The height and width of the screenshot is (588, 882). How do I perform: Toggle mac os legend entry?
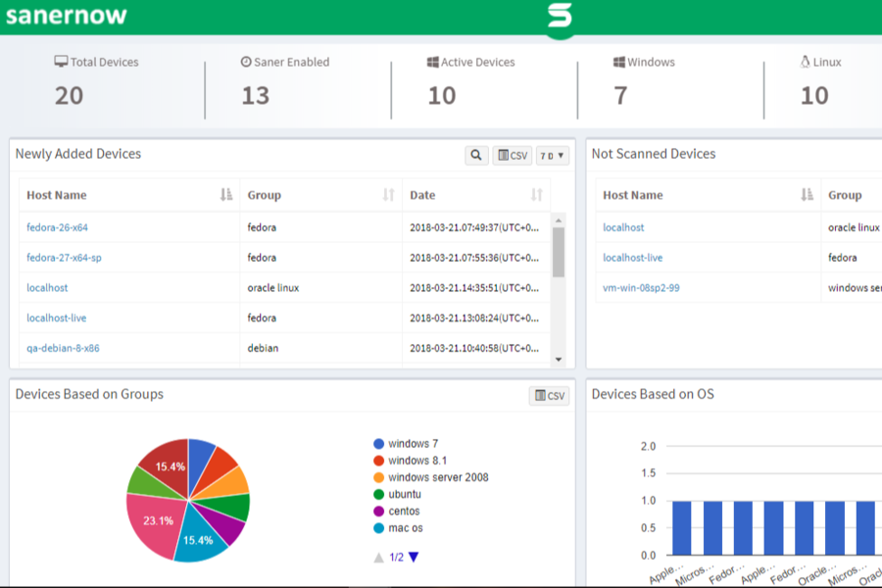(399, 528)
